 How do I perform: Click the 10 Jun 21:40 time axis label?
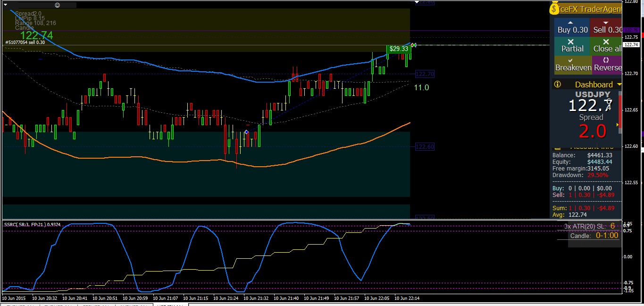point(286,298)
